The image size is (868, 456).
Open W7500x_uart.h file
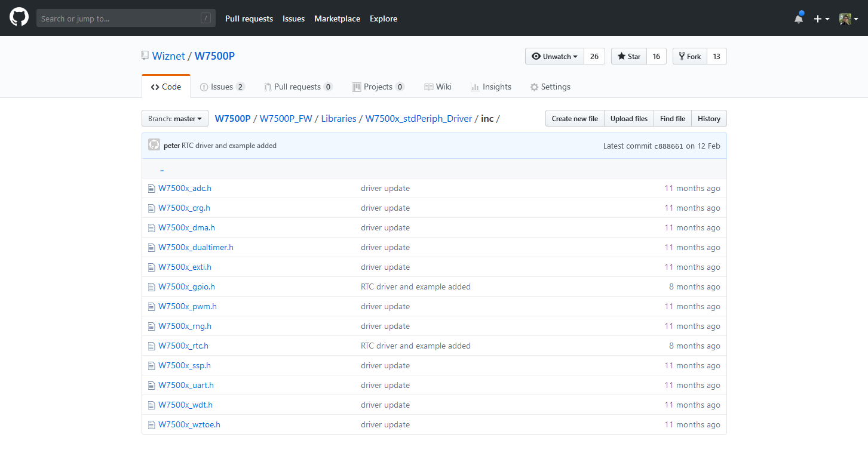tap(186, 386)
